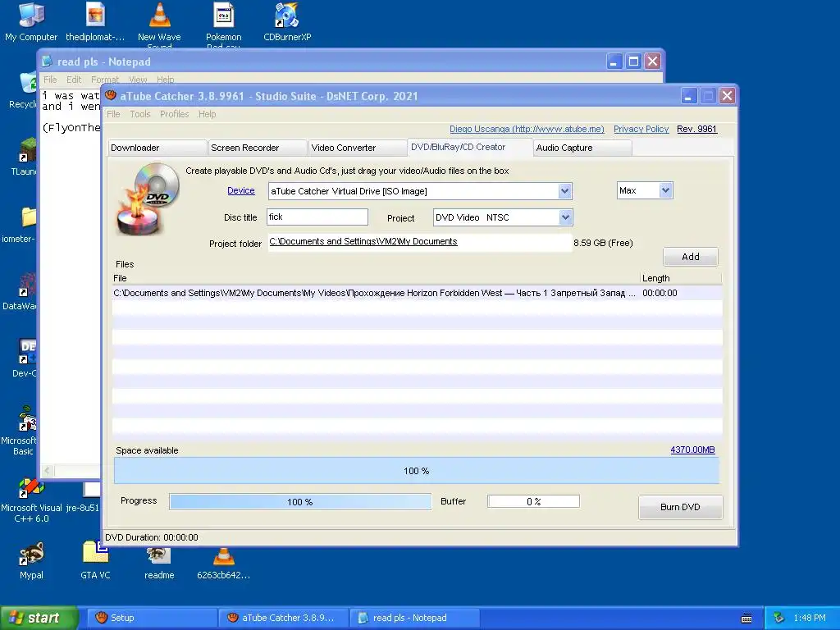Launch Mypal browser shortcut
The image size is (840, 630).
31,560
